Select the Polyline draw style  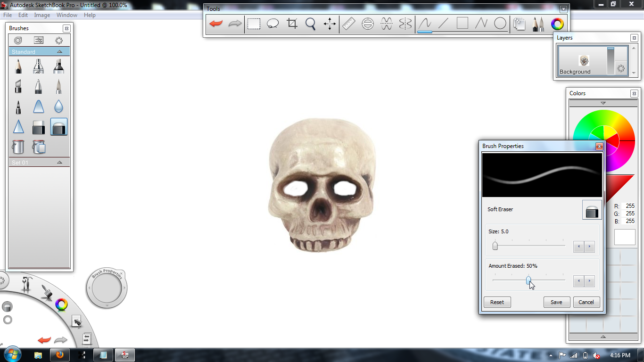pos(481,24)
